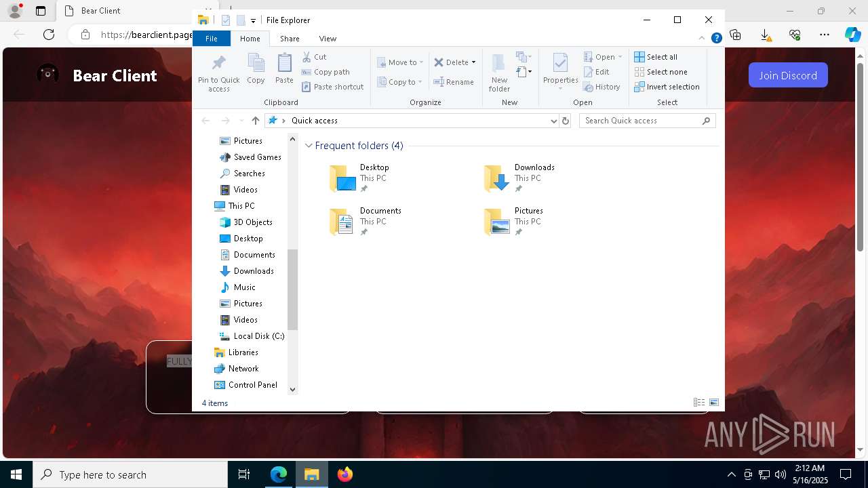Viewport: 868px width, 488px height.
Task: Open file History command
Action: [x=601, y=87]
